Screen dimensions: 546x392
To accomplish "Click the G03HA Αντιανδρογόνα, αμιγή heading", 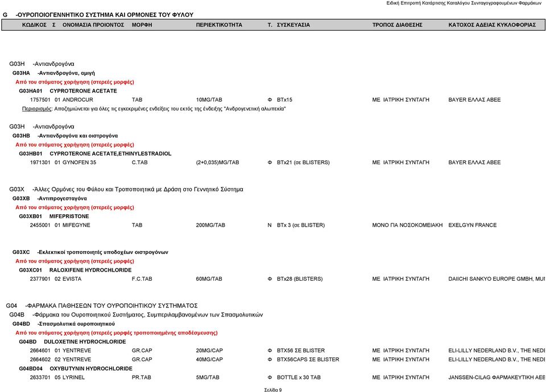I will click(x=53, y=73).
